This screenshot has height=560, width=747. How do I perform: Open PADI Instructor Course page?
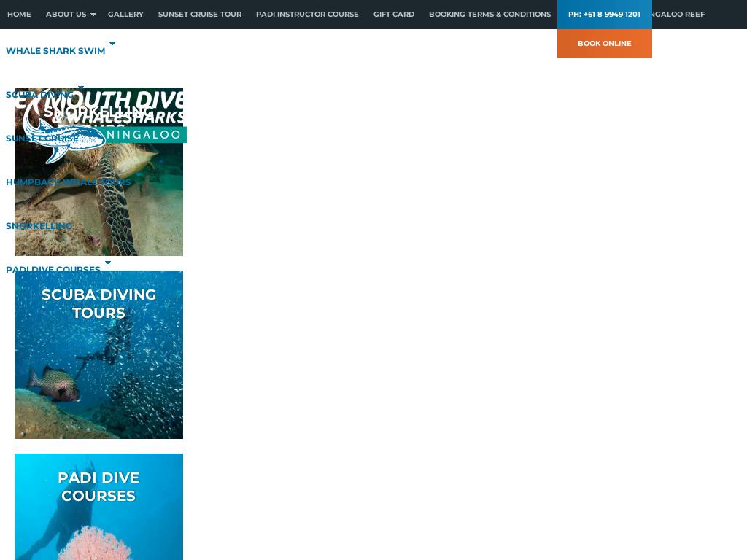[x=307, y=15]
